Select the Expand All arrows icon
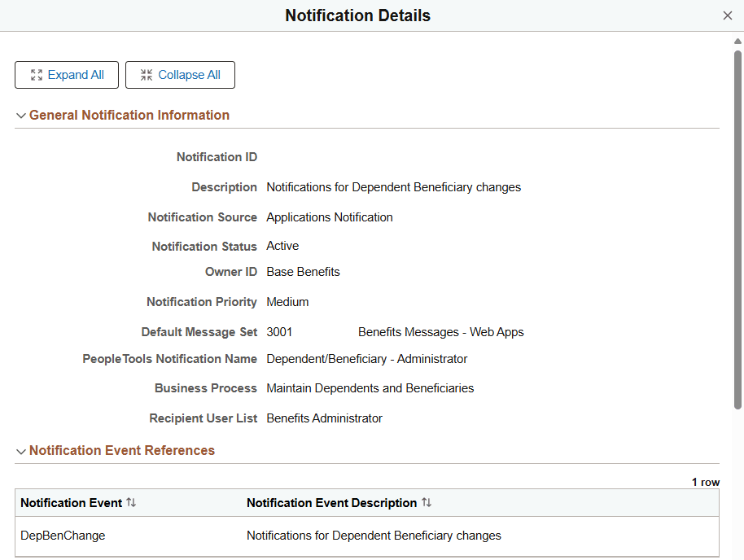Screen dimensions: 744x560 point(37,74)
